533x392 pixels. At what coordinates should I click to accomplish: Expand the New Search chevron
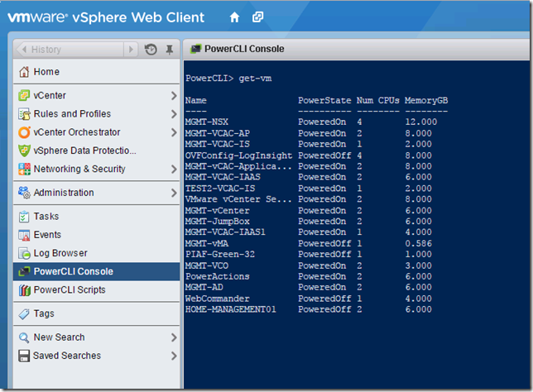point(174,337)
